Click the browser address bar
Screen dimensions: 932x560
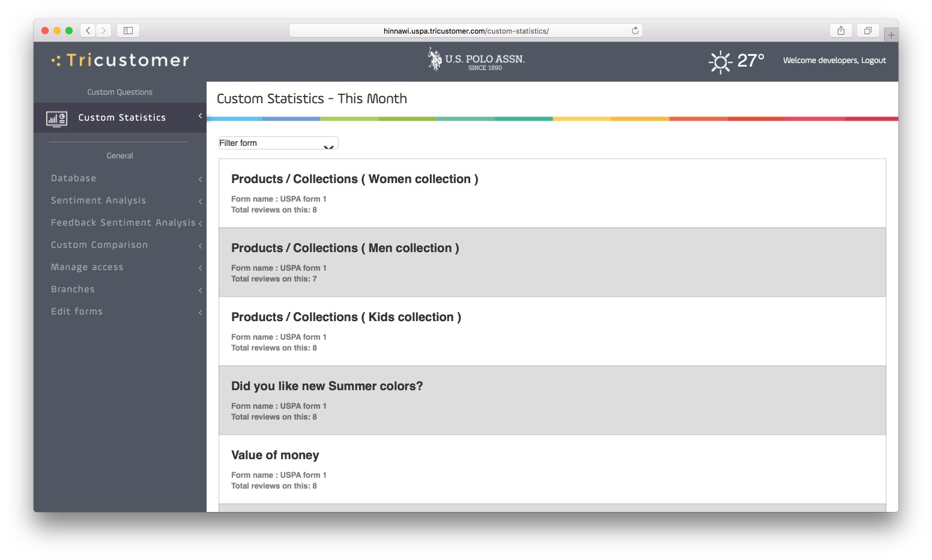[x=466, y=31]
